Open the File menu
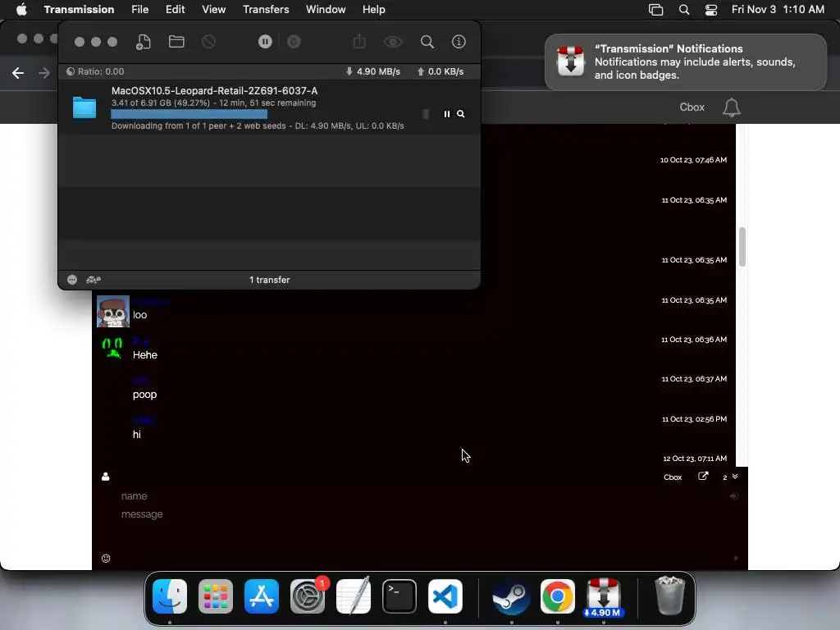The image size is (840, 630). tap(139, 10)
